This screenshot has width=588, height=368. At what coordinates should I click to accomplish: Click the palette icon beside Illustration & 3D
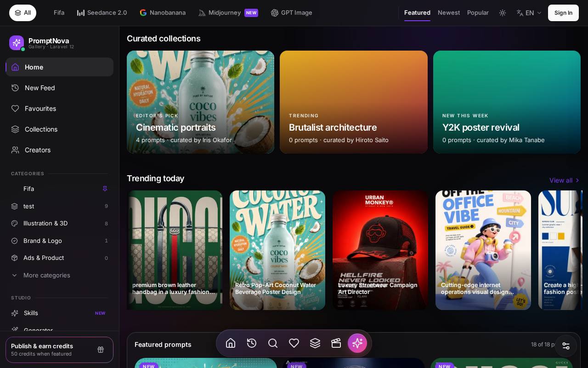pyautogui.click(x=15, y=223)
